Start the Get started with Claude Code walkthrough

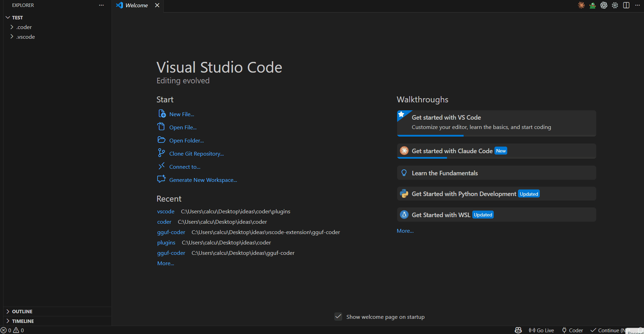pyautogui.click(x=452, y=151)
